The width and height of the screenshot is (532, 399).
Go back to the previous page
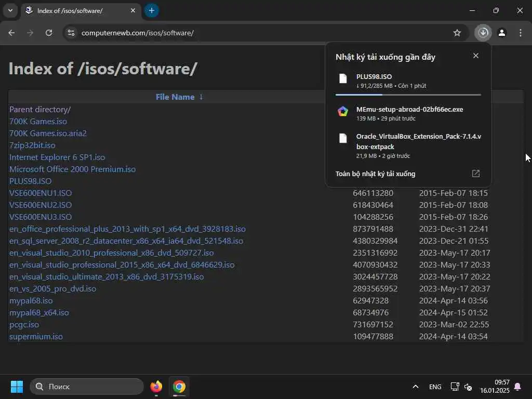(11, 33)
